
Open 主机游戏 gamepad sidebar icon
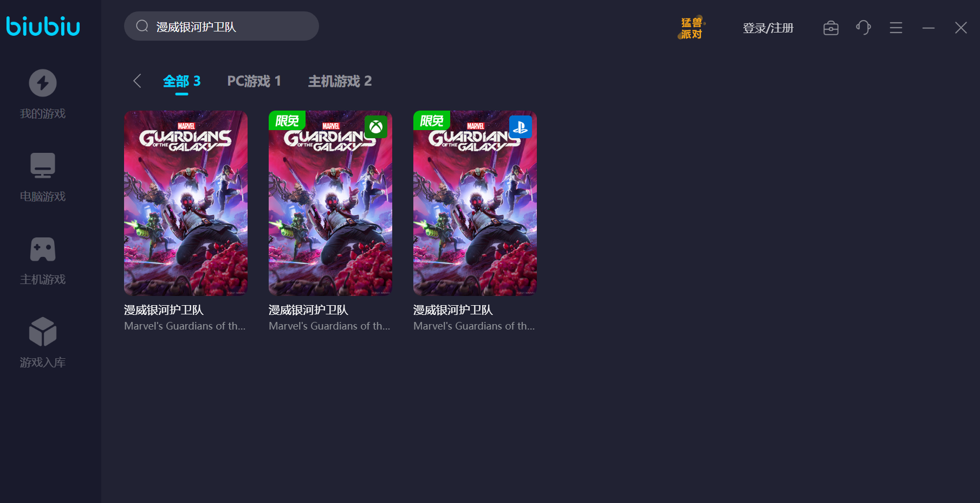(x=42, y=249)
